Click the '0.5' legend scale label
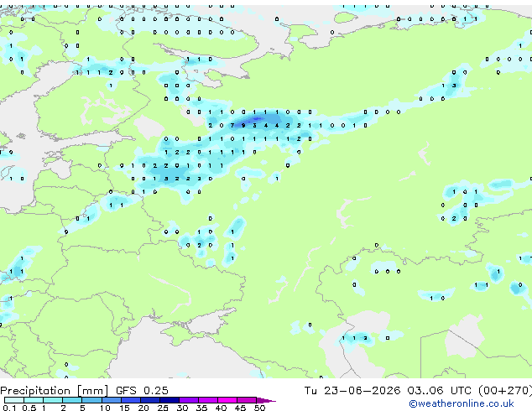 tap(29, 408)
